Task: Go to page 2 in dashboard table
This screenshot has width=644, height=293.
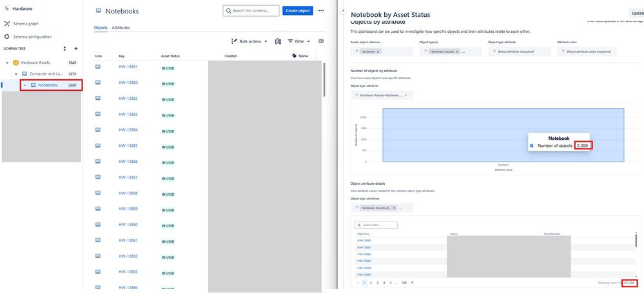Action: point(371,283)
